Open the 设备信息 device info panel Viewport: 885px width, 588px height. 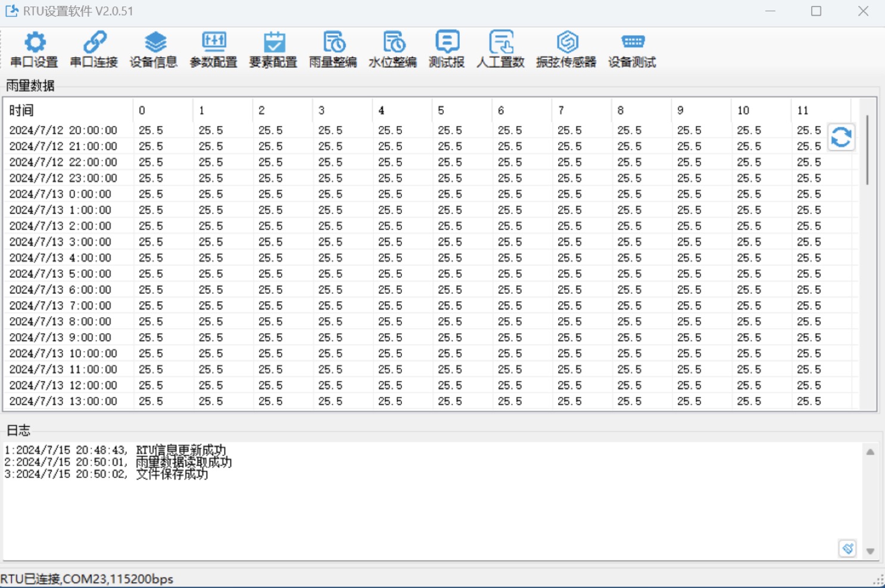tap(154, 49)
